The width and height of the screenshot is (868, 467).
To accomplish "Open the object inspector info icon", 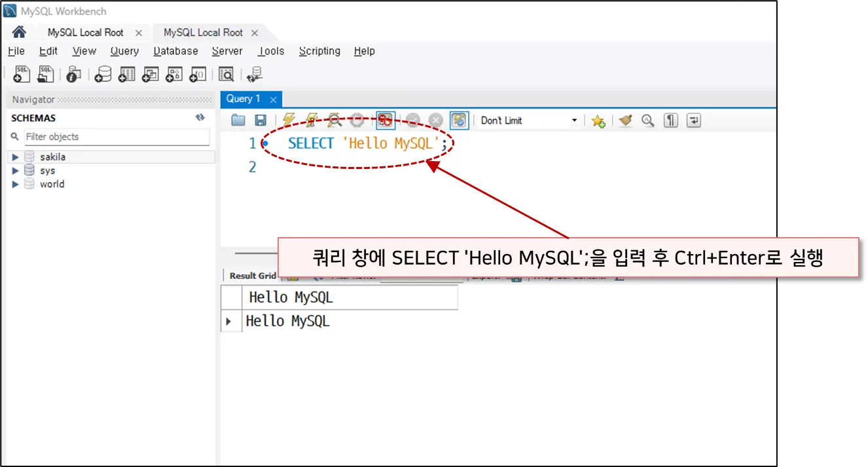I will (73, 75).
